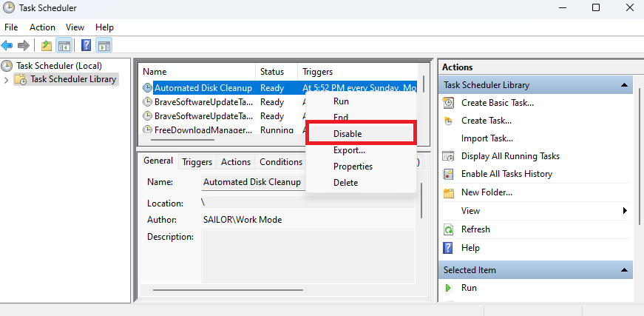Open the View submenu arrow in Actions

[x=625, y=211]
